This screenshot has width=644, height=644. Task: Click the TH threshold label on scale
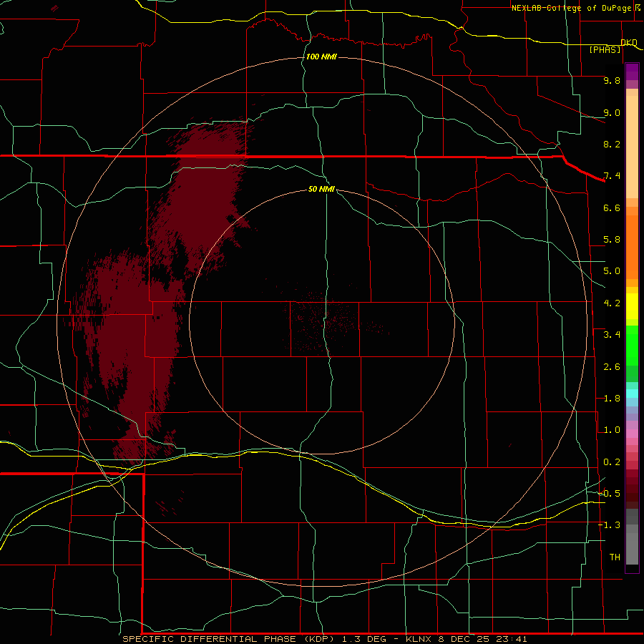[615, 557]
